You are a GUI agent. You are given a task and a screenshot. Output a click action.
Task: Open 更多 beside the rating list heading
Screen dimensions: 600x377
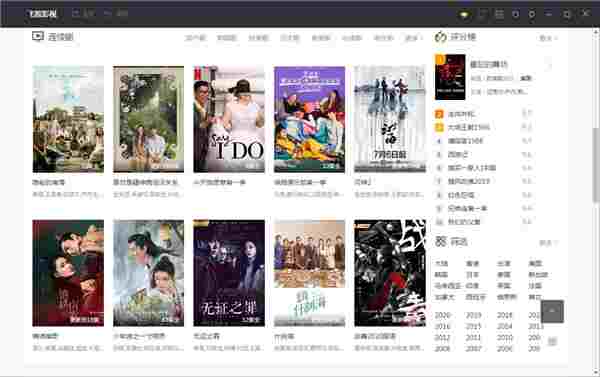[548, 38]
